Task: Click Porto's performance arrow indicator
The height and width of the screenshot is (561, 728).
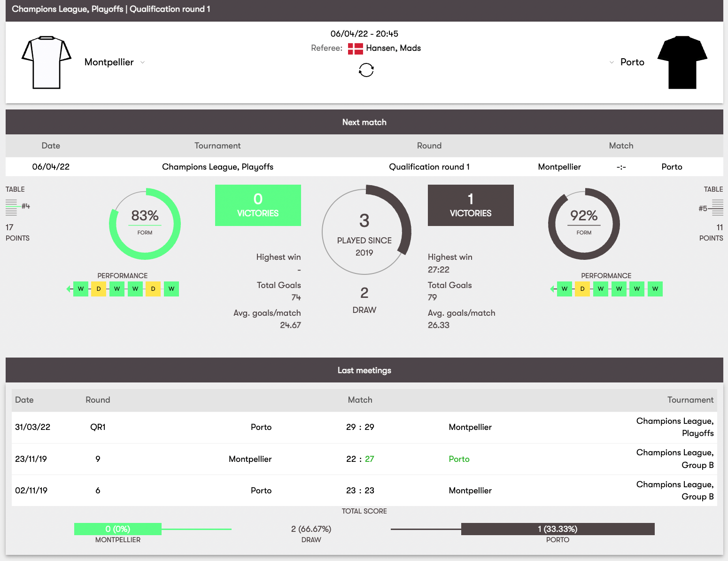Action: (x=552, y=289)
